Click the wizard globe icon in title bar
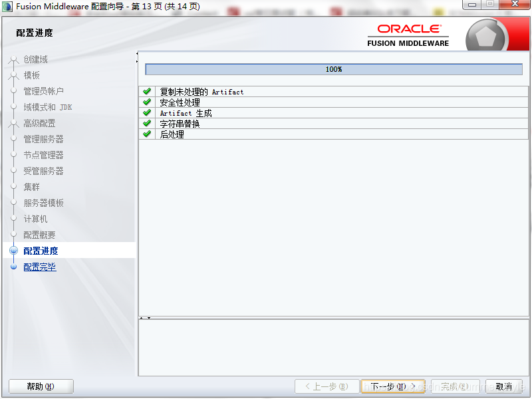 (7, 7)
